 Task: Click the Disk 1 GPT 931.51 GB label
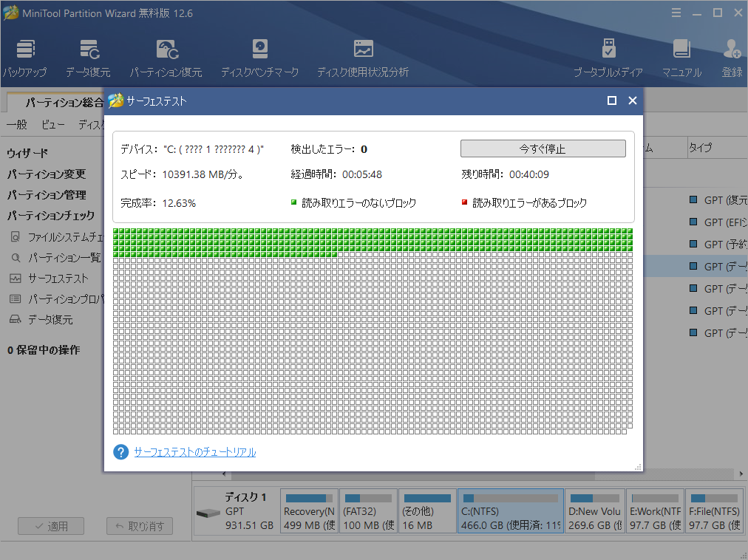pyautogui.click(x=249, y=511)
